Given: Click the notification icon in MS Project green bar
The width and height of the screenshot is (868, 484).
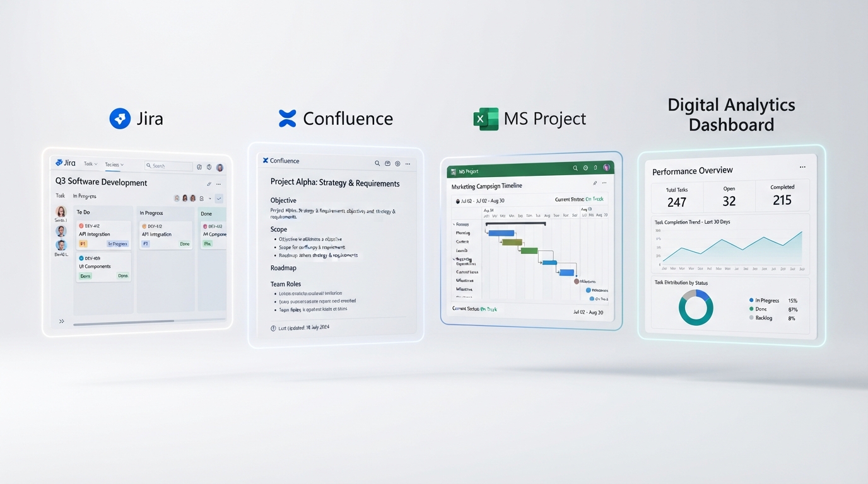Looking at the screenshot, I should tap(595, 168).
